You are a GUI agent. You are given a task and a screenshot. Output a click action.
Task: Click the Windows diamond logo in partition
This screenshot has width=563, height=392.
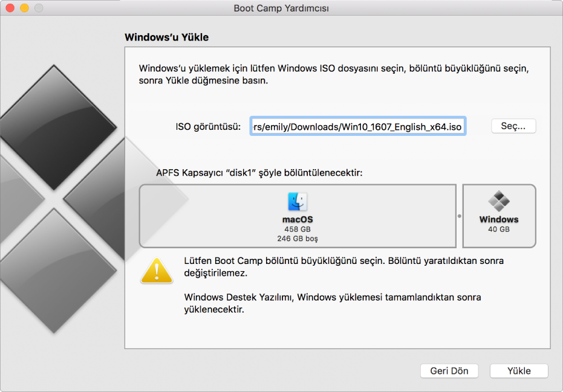pos(499,201)
